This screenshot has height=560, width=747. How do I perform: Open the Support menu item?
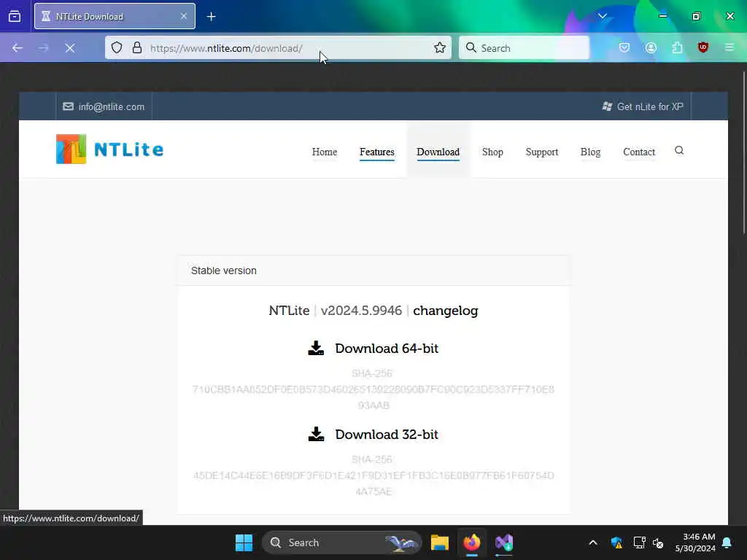pos(542,152)
